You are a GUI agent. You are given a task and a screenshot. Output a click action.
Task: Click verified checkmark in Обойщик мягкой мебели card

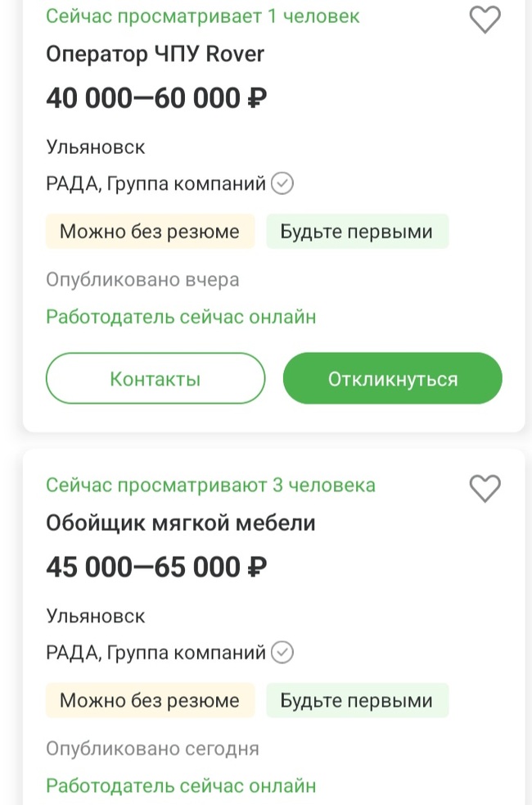282,653
